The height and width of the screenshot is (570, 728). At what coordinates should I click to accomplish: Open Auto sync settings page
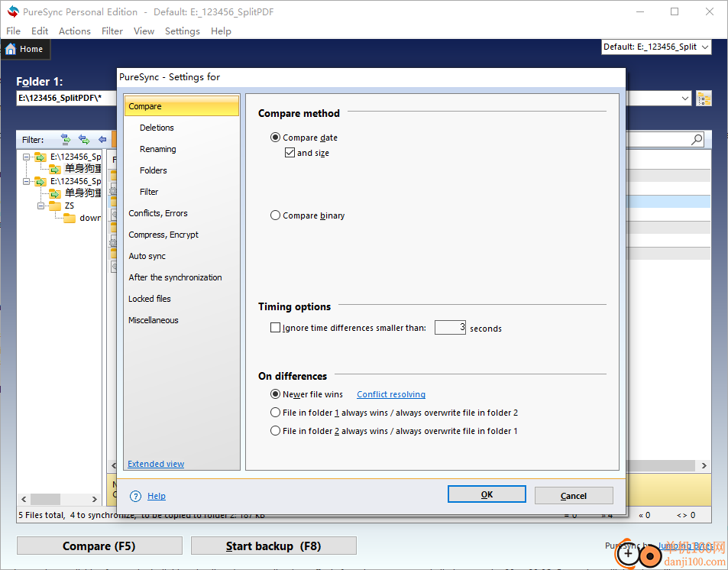pos(147,256)
